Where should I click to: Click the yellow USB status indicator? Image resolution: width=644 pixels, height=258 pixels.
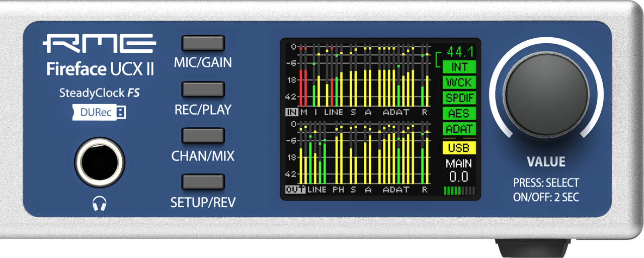459,148
